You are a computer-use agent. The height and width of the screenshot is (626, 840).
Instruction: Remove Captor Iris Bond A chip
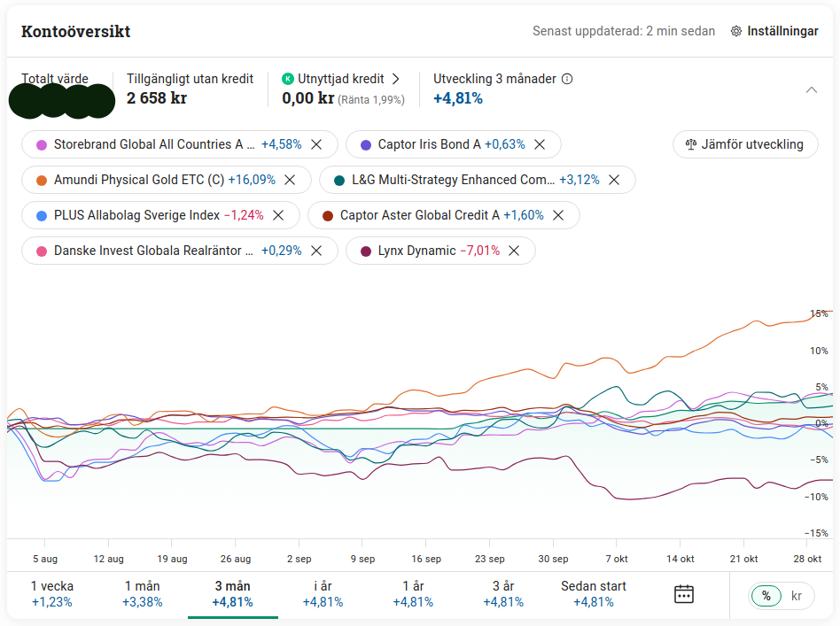click(540, 144)
